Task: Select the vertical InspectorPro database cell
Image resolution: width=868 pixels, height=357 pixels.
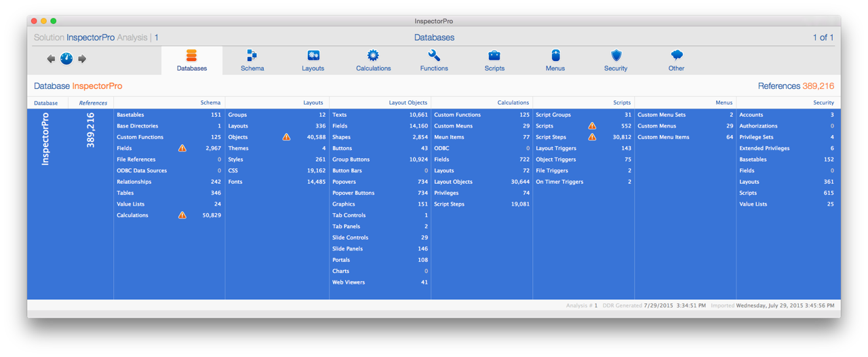Action: click(46, 139)
